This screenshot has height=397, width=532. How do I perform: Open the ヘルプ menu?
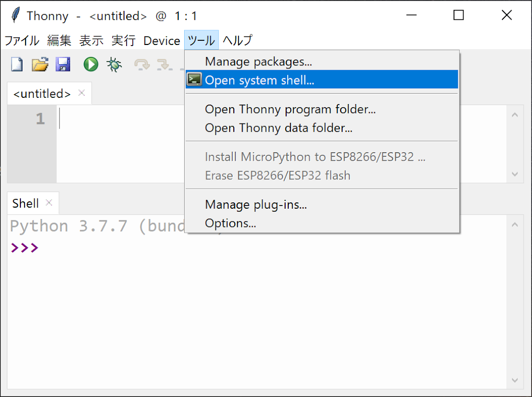click(237, 40)
